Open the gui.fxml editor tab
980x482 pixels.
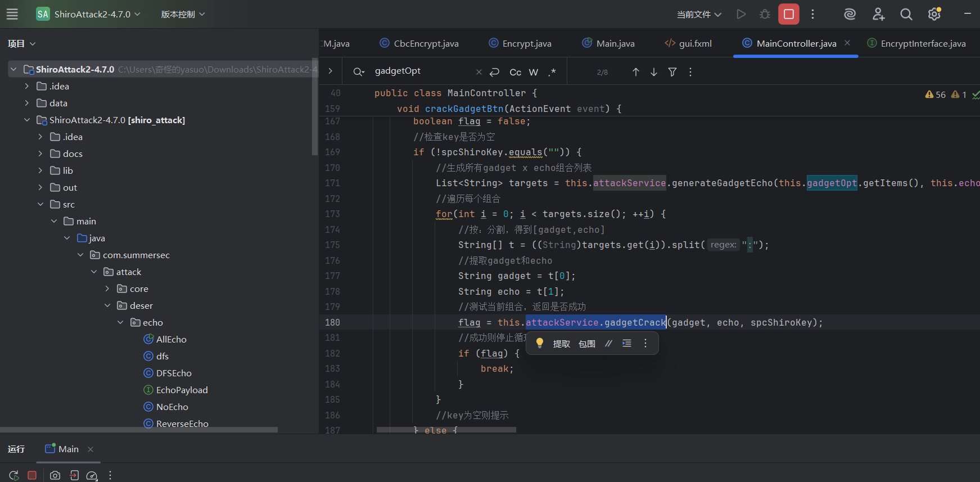coord(694,43)
